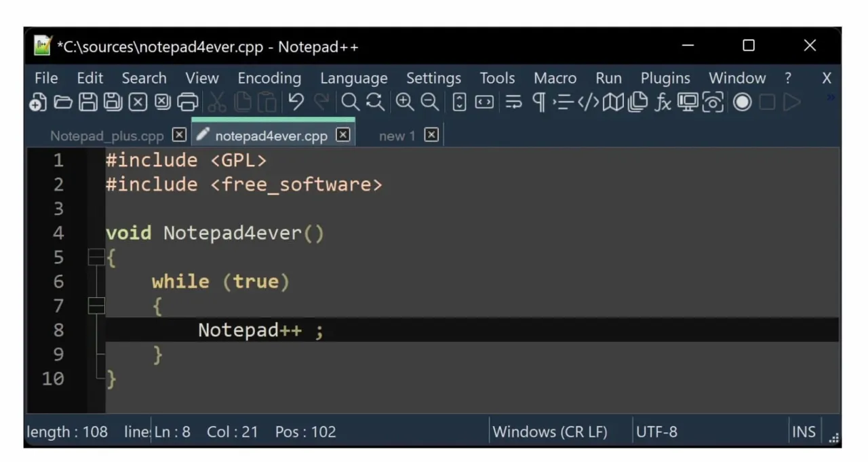Viewport: 868px width, 462px height.
Task: Enable Word Wrap from the toolbar
Action: coord(513,102)
